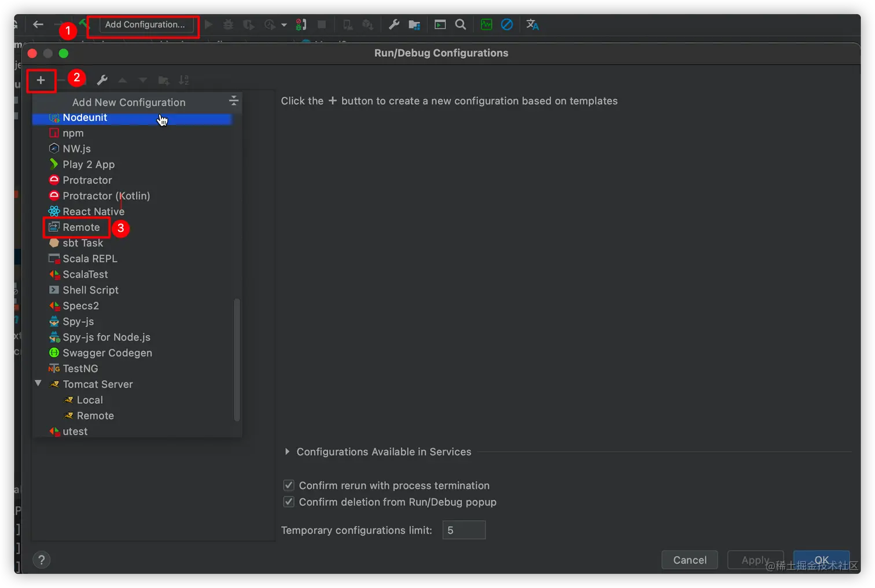Open the help question mark button

coord(41,560)
